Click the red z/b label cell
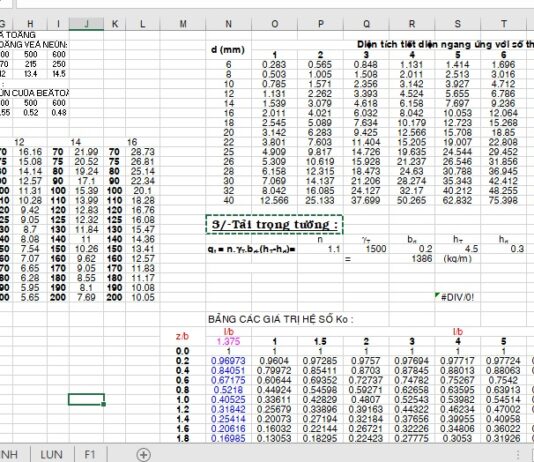Screen dimensions: 534x462 [x=183, y=336]
